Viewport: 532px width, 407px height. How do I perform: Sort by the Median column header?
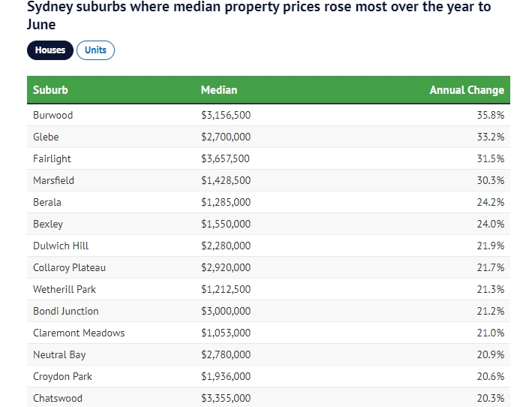219,90
